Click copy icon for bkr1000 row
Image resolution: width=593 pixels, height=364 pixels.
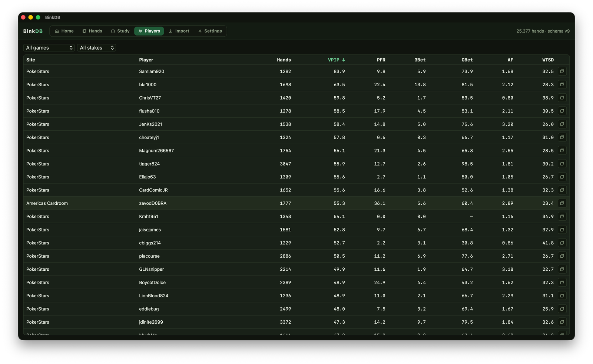point(562,84)
